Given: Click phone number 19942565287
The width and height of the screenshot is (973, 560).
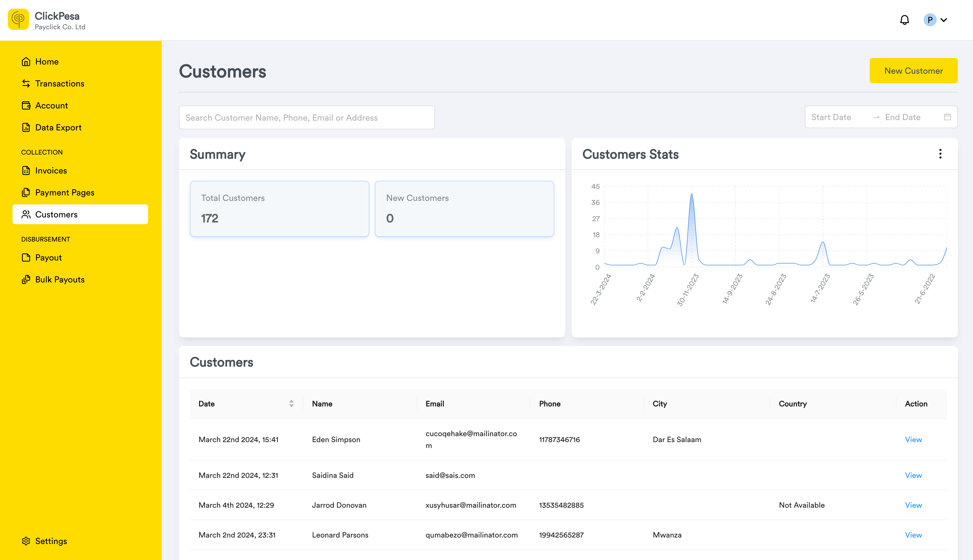Looking at the screenshot, I should point(561,535).
